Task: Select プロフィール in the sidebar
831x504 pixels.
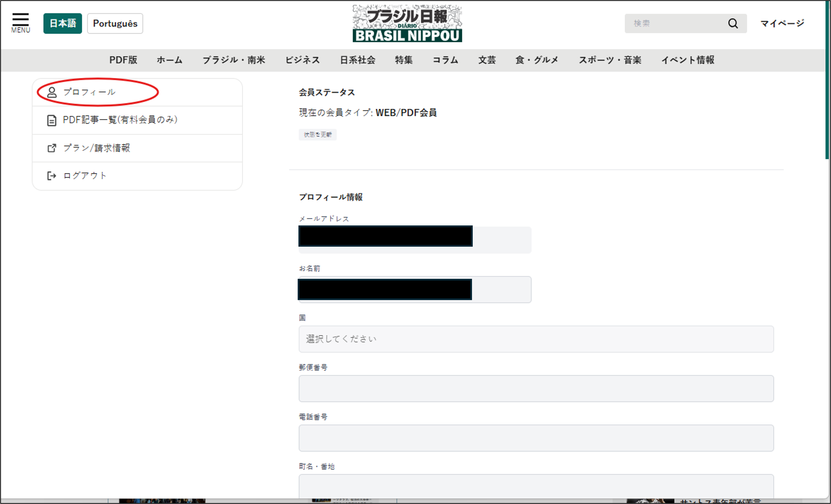Action: tap(137, 92)
